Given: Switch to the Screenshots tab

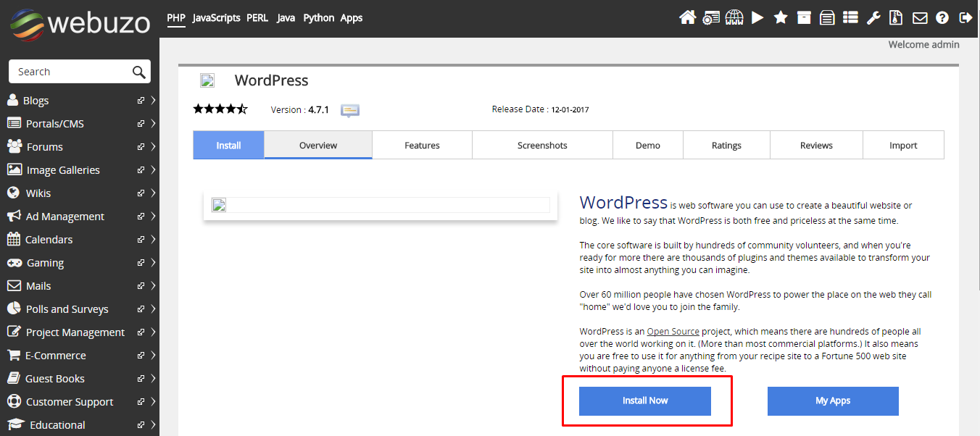Looking at the screenshot, I should coord(541,145).
